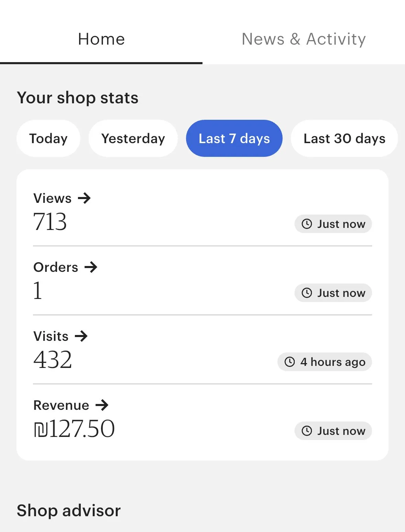This screenshot has height=532, width=405.
Task: Click the clock icon beside 4 hours ago
Action: pos(290,362)
